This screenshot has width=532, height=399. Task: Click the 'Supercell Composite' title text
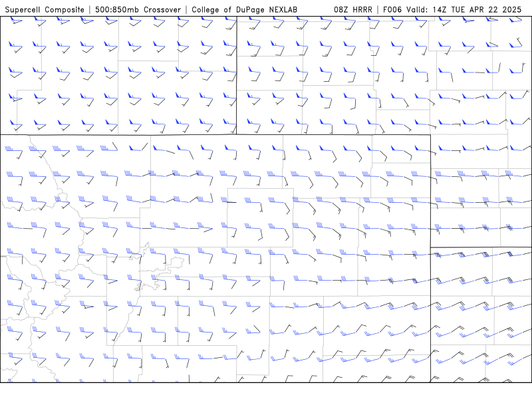[x=45, y=9]
